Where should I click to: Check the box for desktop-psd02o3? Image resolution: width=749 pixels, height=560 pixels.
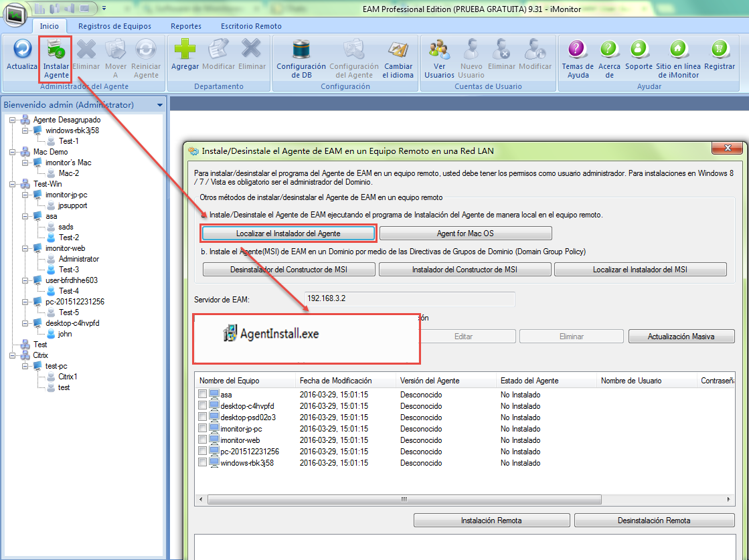tap(203, 417)
